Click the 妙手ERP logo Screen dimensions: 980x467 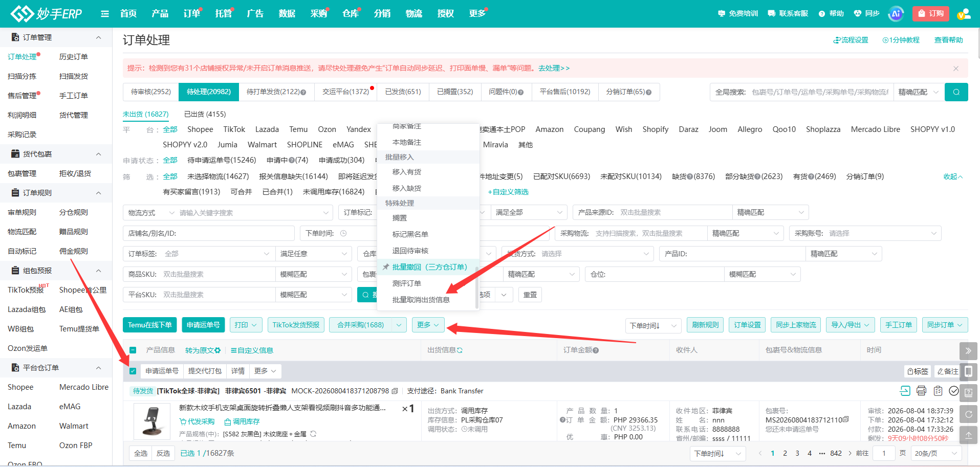coord(47,14)
